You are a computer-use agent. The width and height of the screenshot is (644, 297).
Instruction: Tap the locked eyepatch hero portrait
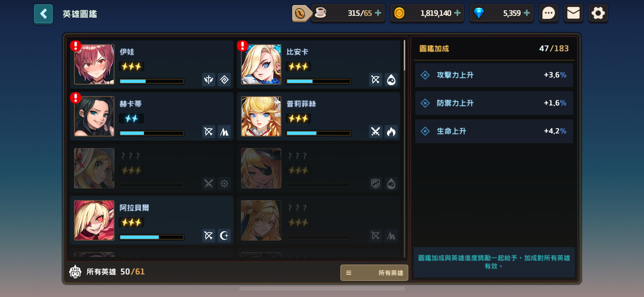[261, 168]
